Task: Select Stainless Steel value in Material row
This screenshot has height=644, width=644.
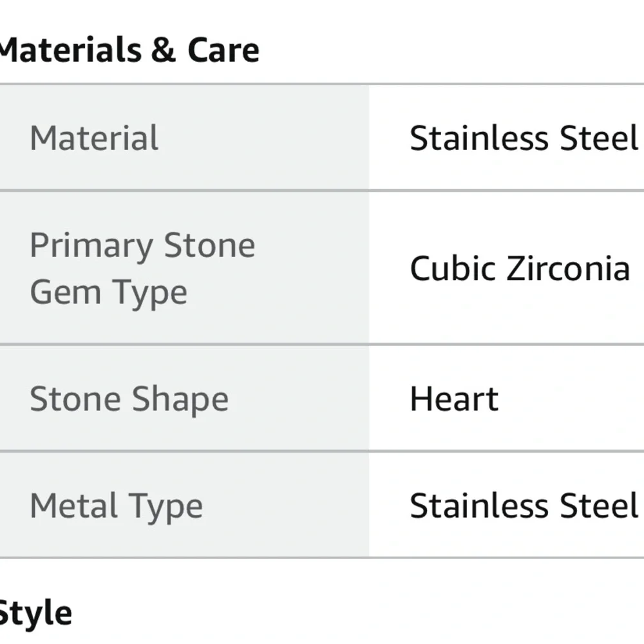Action: (x=524, y=138)
